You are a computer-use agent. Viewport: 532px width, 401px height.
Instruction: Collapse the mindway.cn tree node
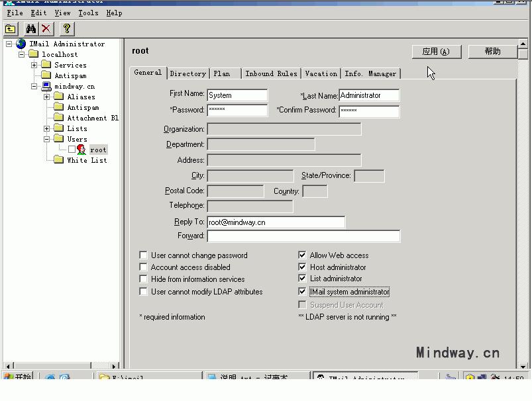click(x=34, y=86)
